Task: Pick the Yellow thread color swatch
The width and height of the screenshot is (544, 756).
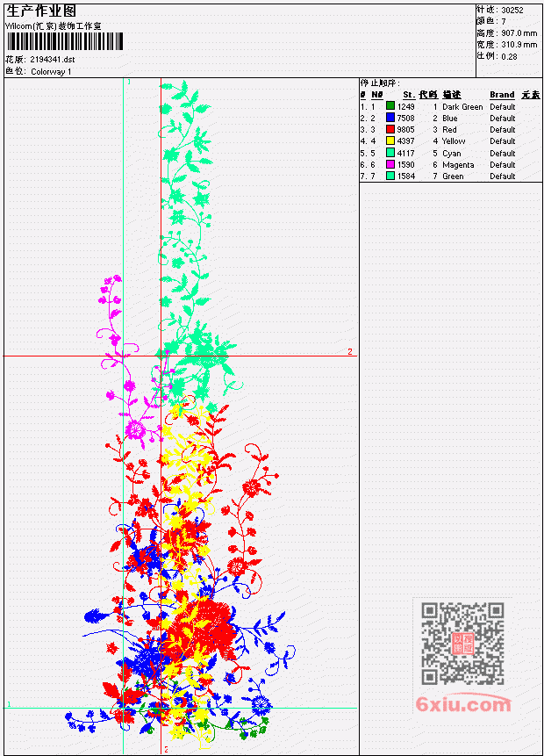Action: click(390, 140)
